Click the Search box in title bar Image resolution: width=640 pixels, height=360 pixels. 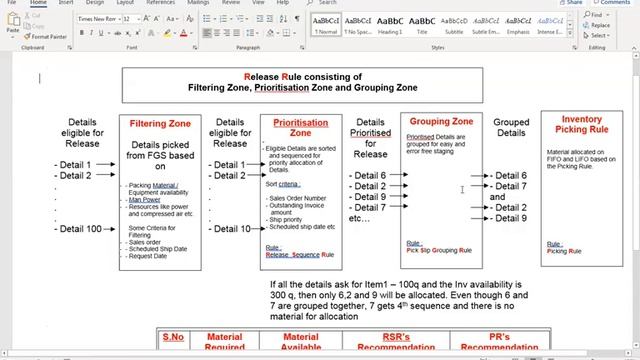[x=328, y=2]
